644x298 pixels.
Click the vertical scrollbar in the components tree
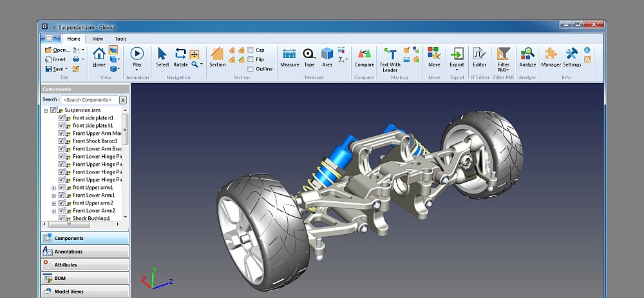[x=125, y=129]
